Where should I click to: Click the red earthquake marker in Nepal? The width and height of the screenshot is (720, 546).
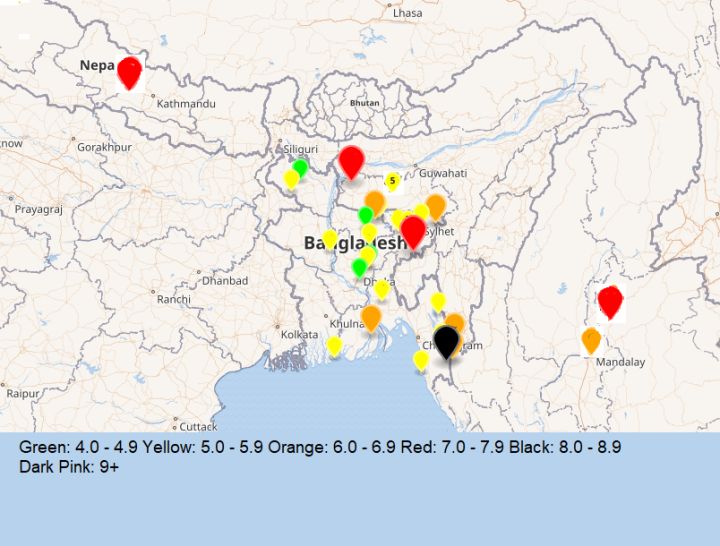(129, 73)
